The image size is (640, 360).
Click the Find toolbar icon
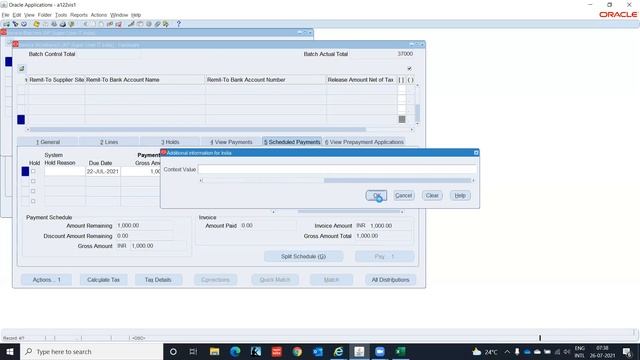(x=15, y=24)
